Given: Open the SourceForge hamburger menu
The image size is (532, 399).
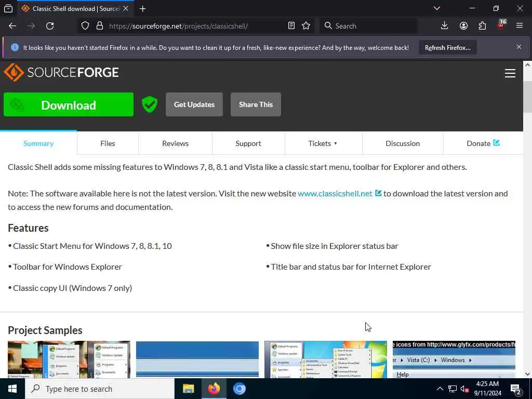Looking at the screenshot, I should click(x=510, y=73).
